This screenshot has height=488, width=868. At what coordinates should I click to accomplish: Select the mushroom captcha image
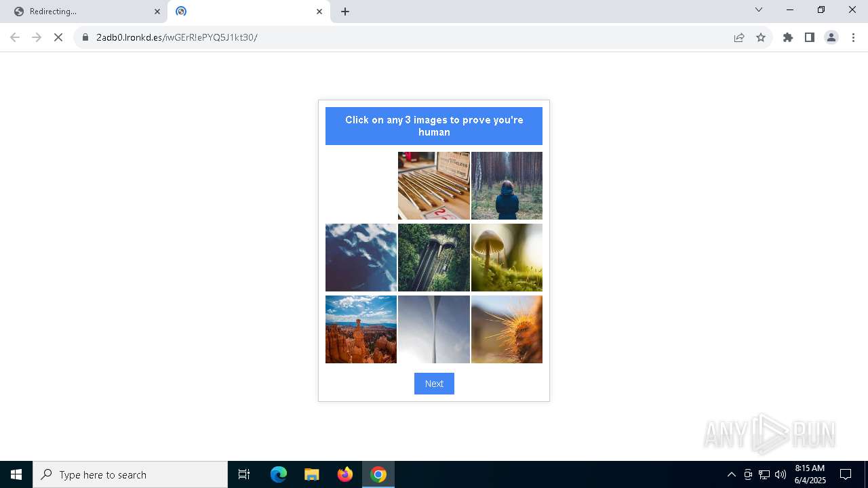tap(507, 258)
